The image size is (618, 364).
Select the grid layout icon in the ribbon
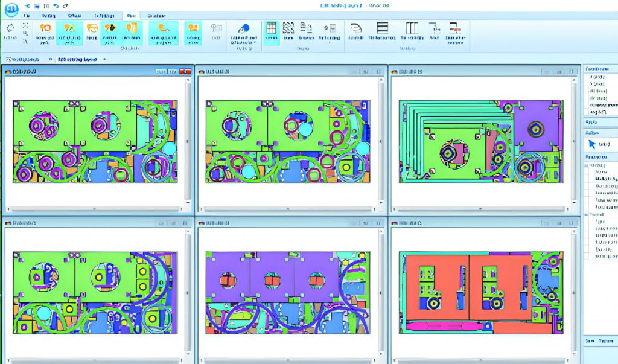click(x=272, y=28)
